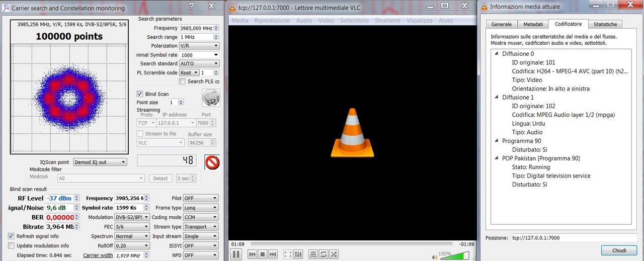
Task: Open the VLC Sottotitolo menu
Action: tap(354, 21)
